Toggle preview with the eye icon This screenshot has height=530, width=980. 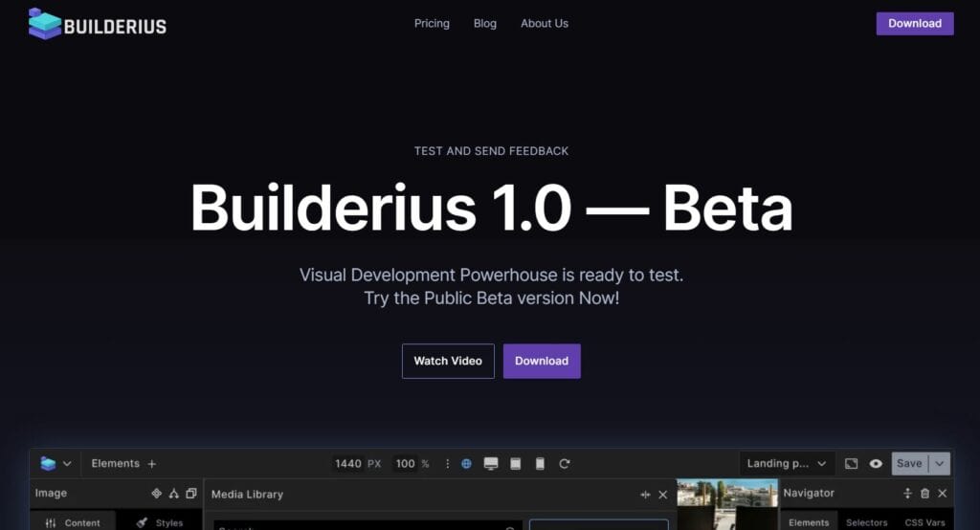click(x=876, y=463)
